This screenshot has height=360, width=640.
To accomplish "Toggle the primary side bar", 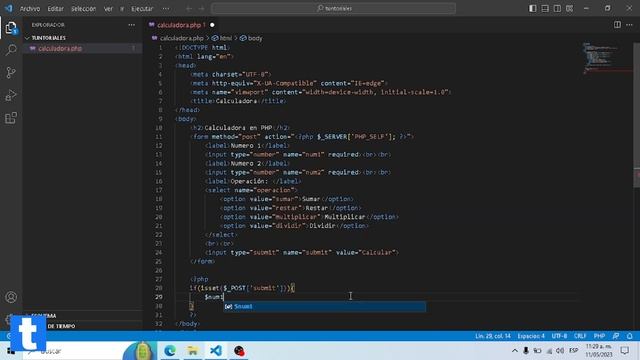I will click(532, 8).
